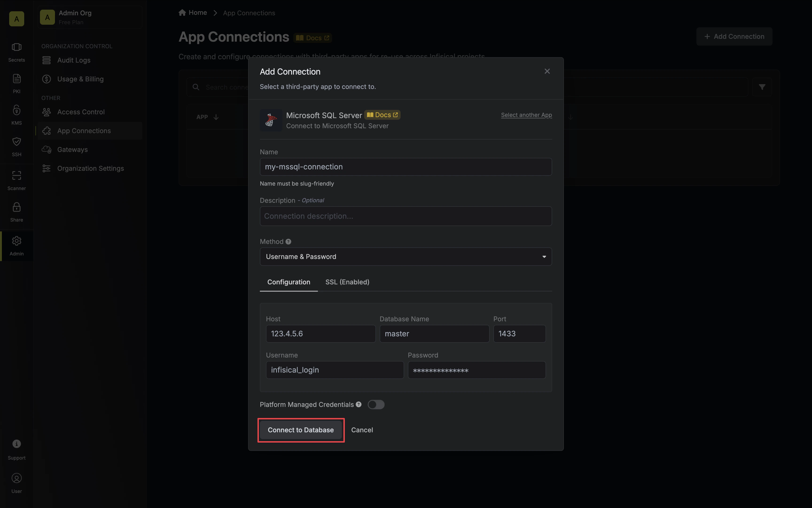
Task: Edit the Host field
Action: (x=320, y=334)
